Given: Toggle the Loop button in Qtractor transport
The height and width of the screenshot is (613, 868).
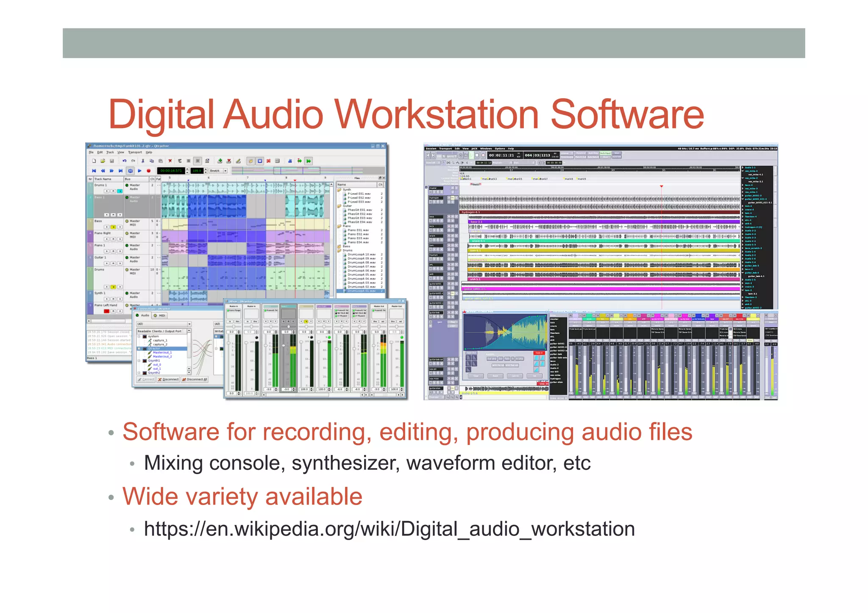Looking at the screenshot, I should 130,171.
